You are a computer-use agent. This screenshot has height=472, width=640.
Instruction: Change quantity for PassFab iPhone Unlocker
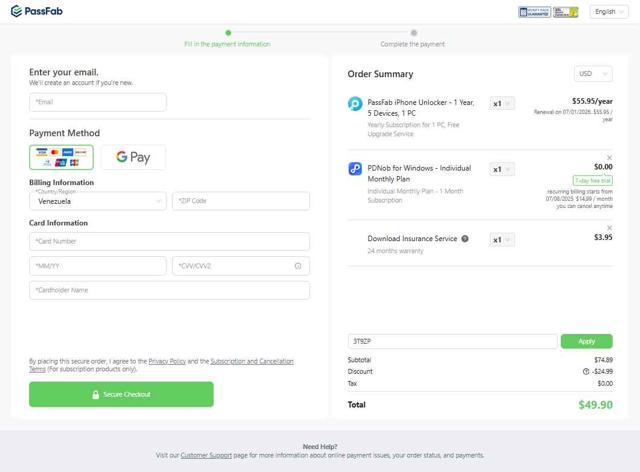[502, 104]
